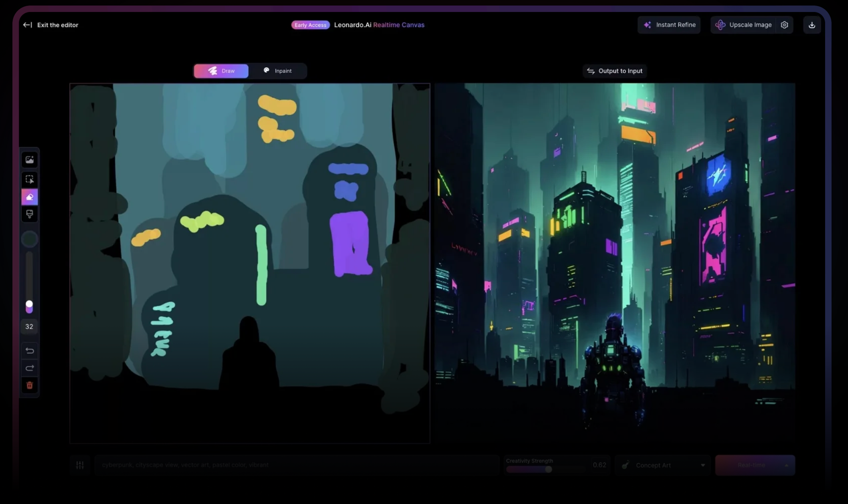Screen dimensions: 848x504
Task: Open the Concept Art style dropdown
Action: coord(663,465)
